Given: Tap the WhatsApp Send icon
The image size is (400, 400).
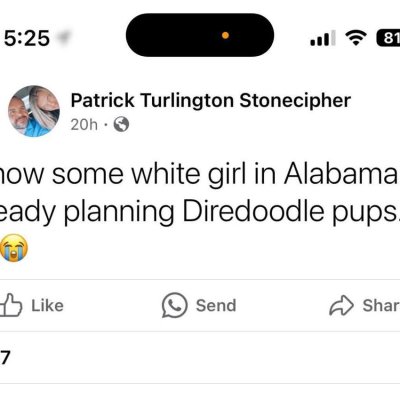Looking at the screenshot, I should pos(175,305).
